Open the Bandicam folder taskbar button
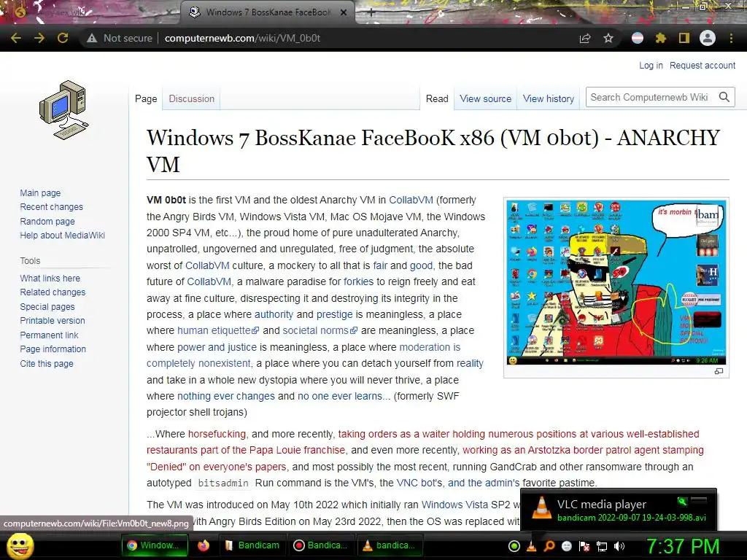Image resolution: width=747 pixels, height=560 pixels. tap(252, 545)
